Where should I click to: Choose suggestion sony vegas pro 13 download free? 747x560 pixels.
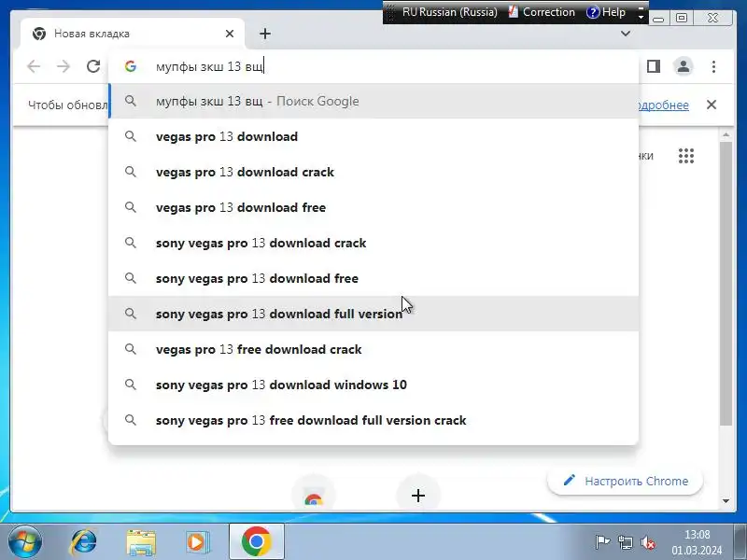(373, 278)
